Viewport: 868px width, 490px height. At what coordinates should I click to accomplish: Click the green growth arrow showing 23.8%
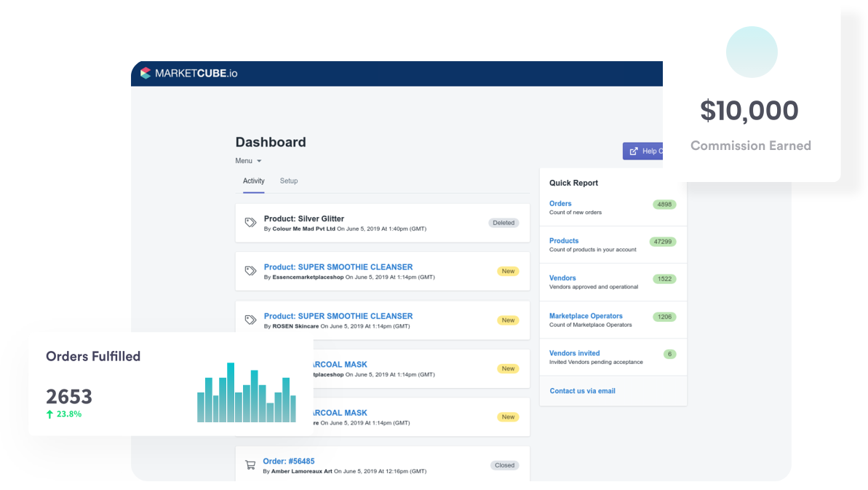point(51,413)
